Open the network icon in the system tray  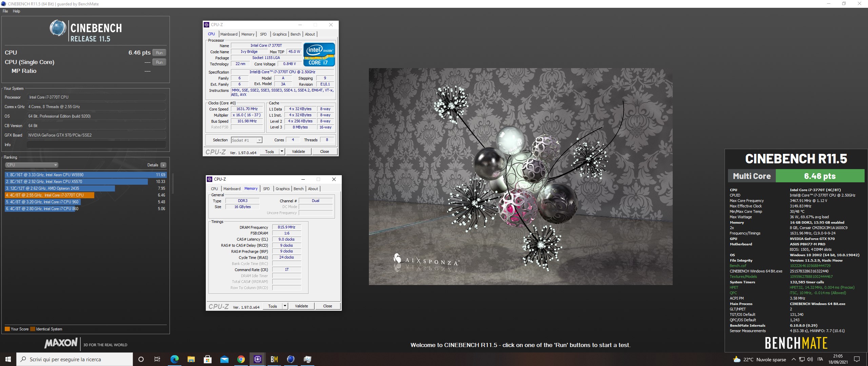pos(802,360)
